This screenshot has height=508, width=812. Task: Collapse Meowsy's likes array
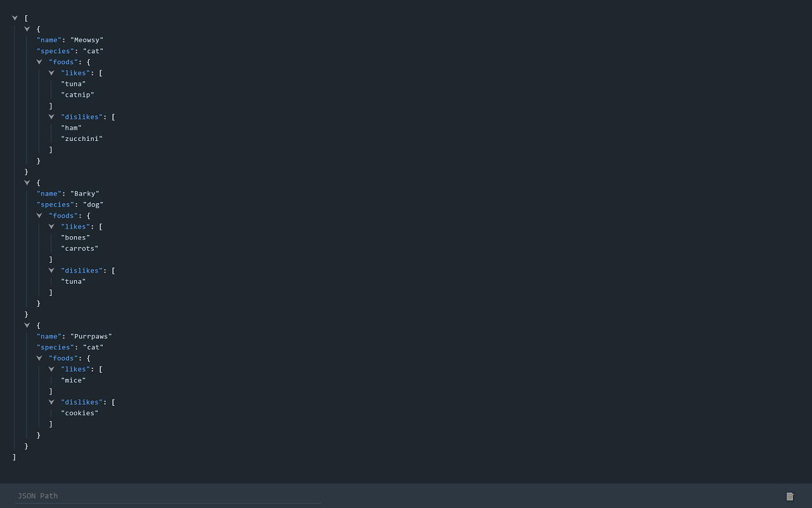coord(51,72)
